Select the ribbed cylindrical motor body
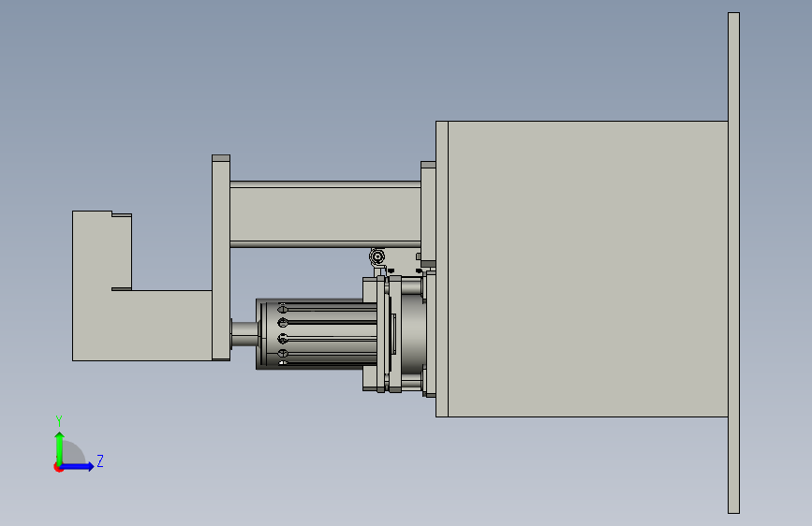 click(x=317, y=334)
